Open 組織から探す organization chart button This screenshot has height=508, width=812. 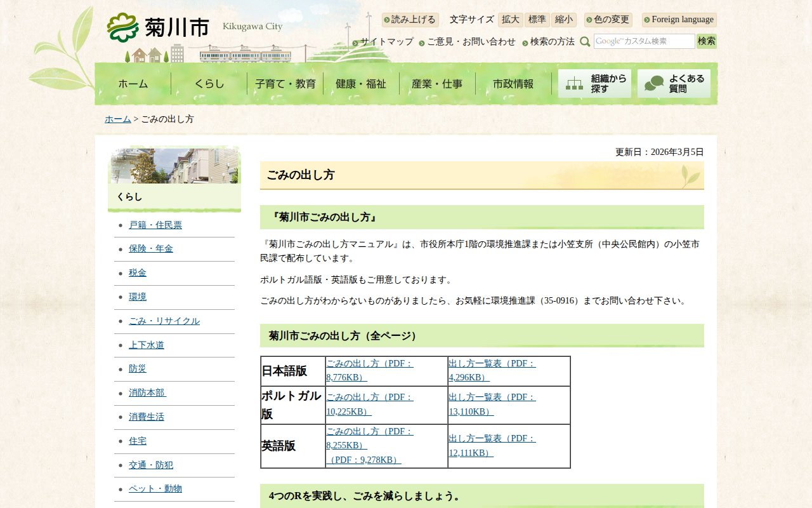pyautogui.click(x=594, y=83)
